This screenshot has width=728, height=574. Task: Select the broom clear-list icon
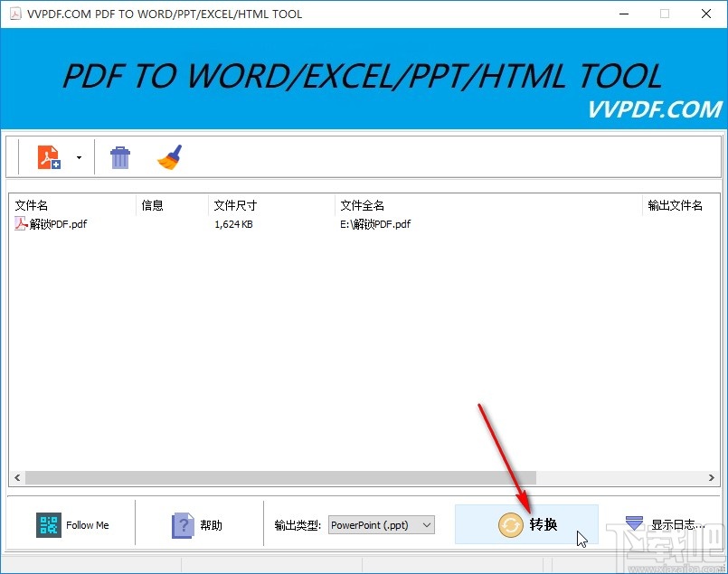170,155
